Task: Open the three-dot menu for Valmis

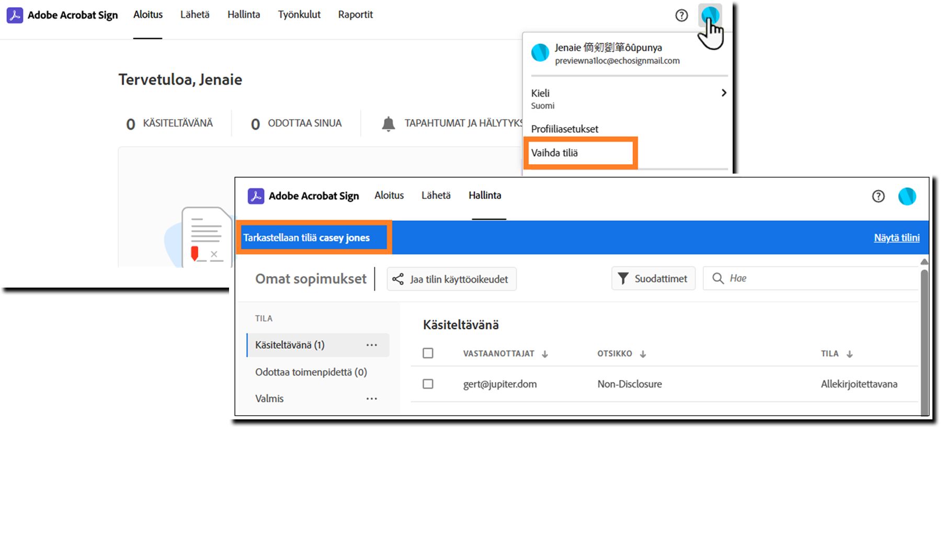Action: (372, 398)
